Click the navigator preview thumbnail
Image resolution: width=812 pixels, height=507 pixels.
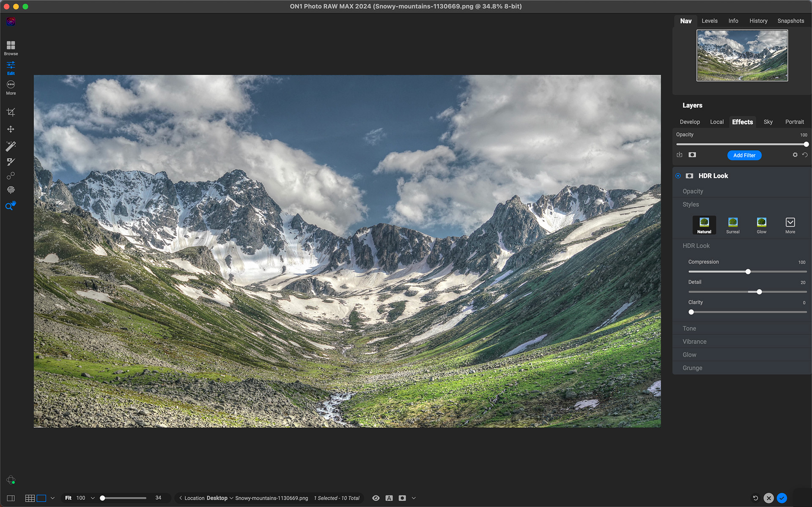tap(742, 55)
